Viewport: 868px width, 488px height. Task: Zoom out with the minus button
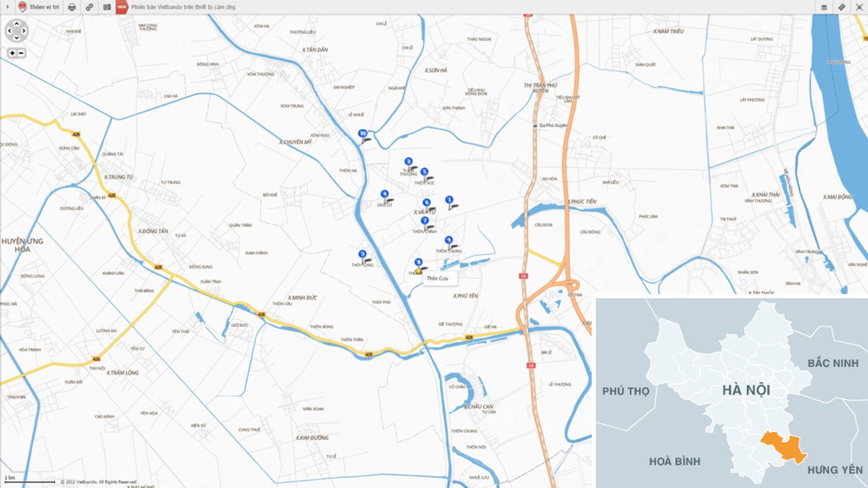[x=21, y=53]
